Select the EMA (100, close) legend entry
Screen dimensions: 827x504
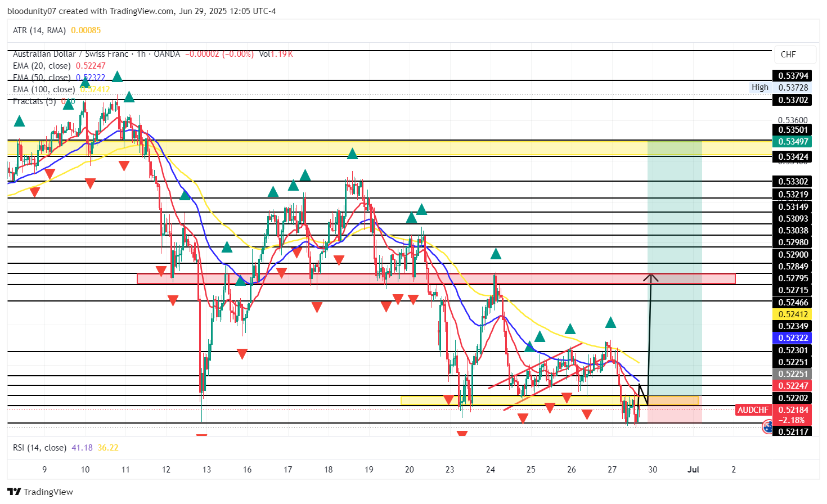(44, 89)
